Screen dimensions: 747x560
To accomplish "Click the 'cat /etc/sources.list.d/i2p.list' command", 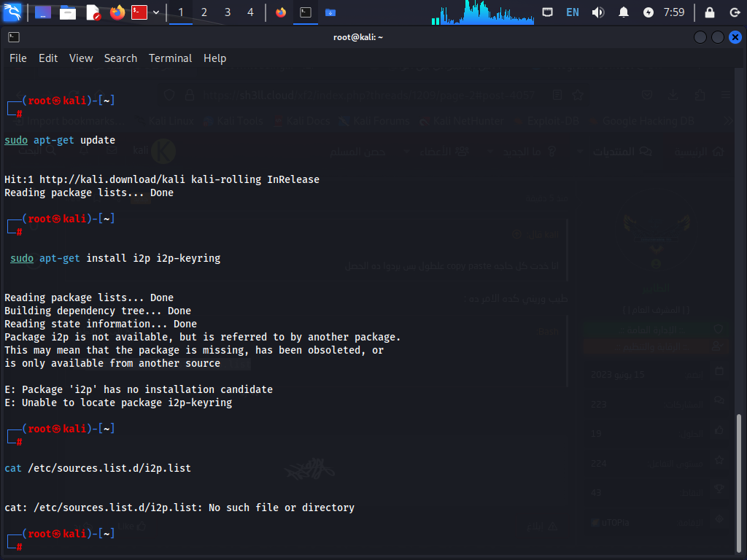I will click(98, 468).
